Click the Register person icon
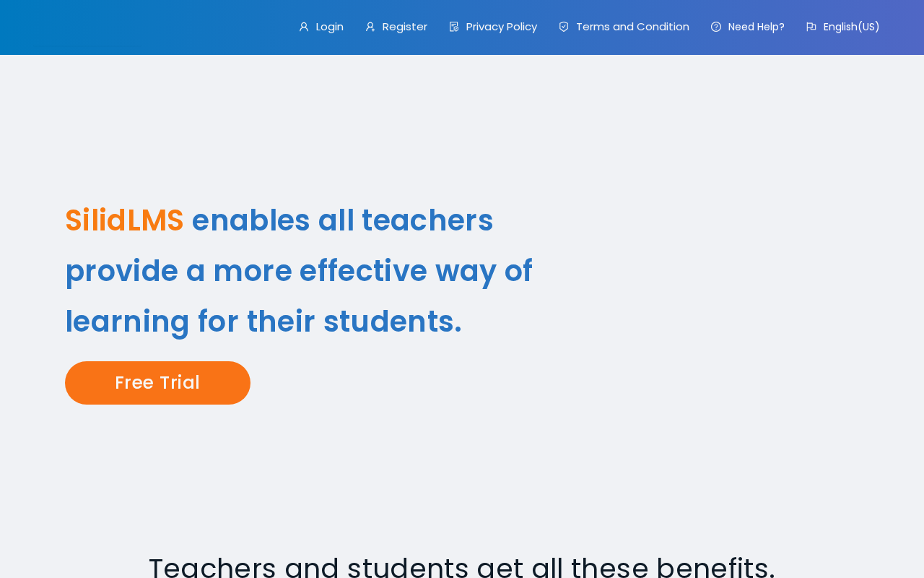 [x=370, y=27]
